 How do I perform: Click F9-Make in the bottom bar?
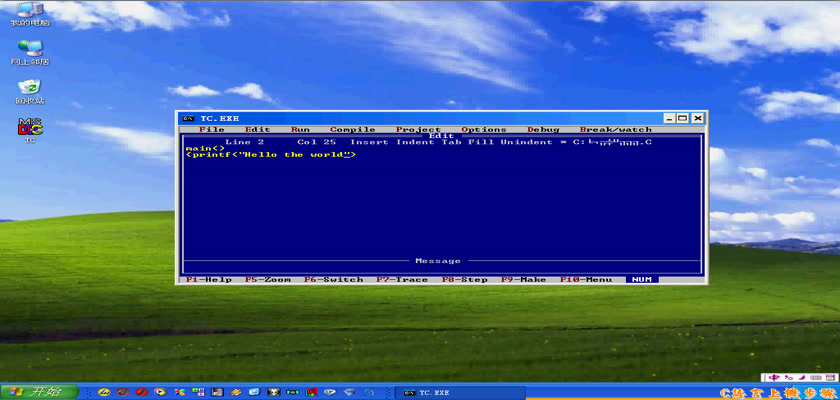pos(523,280)
